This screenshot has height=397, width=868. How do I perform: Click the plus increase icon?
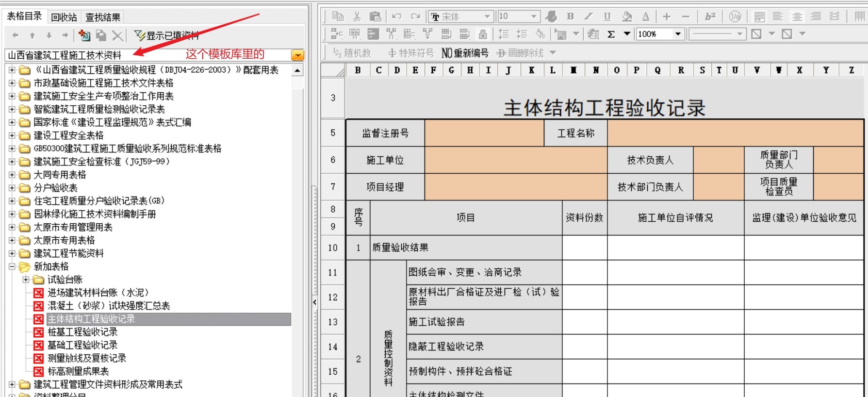point(667,17)
